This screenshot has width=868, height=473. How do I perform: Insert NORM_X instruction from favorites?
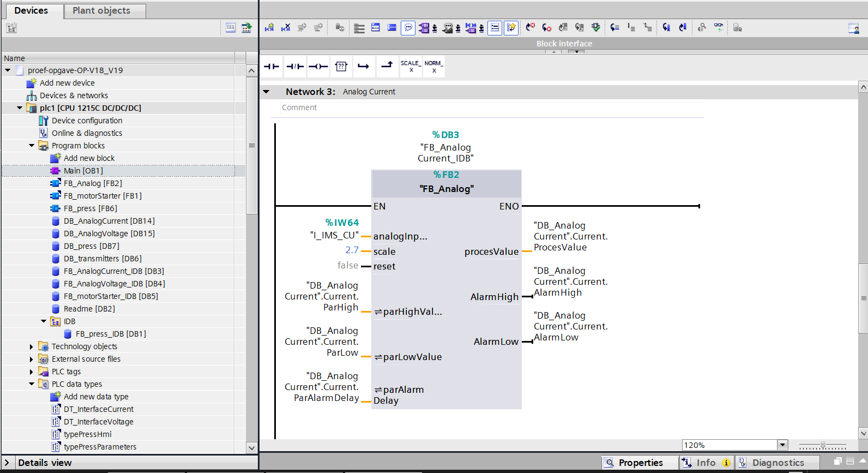[x=433, y=67]
